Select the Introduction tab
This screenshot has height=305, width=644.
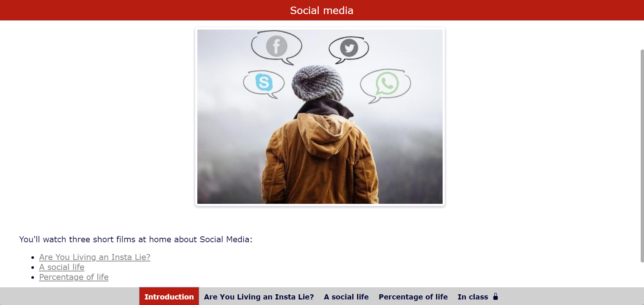(x=169, y=297)
